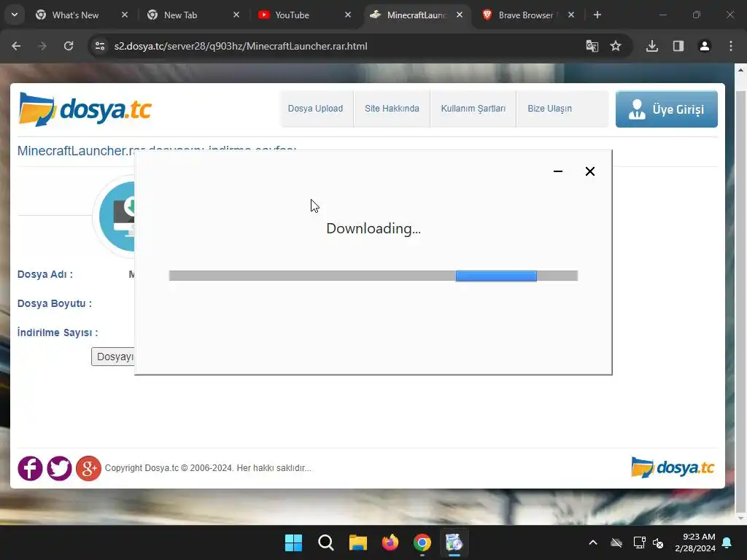The image size is (747, 560).
Task: Bookmark this page with the star
Action: point(616,46)
